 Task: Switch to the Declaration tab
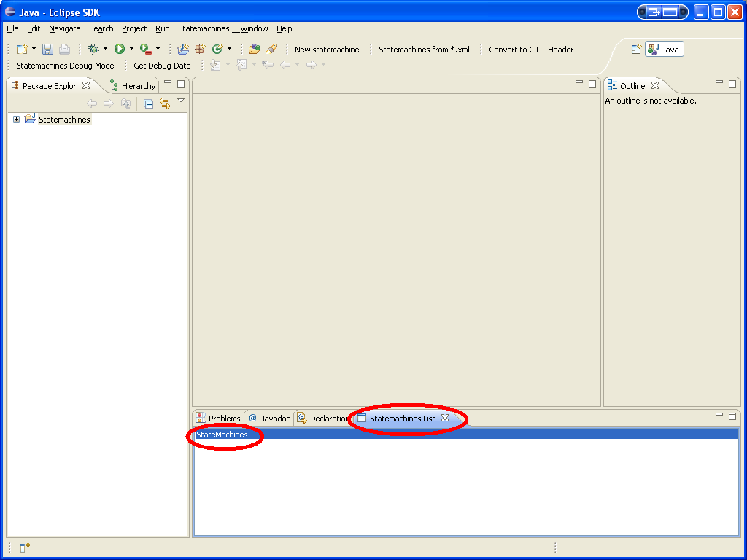point(323,418)
